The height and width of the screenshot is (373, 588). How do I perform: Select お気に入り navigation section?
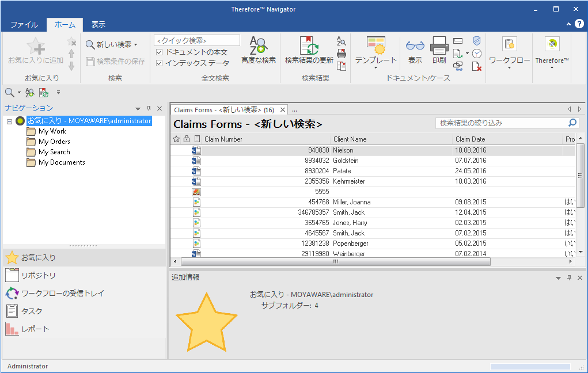[85, 257]
